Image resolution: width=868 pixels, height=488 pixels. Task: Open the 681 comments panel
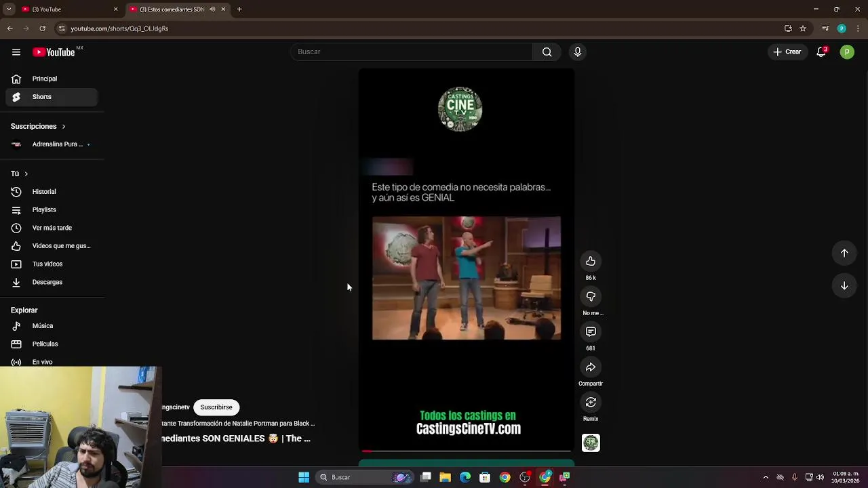(591, 332)
